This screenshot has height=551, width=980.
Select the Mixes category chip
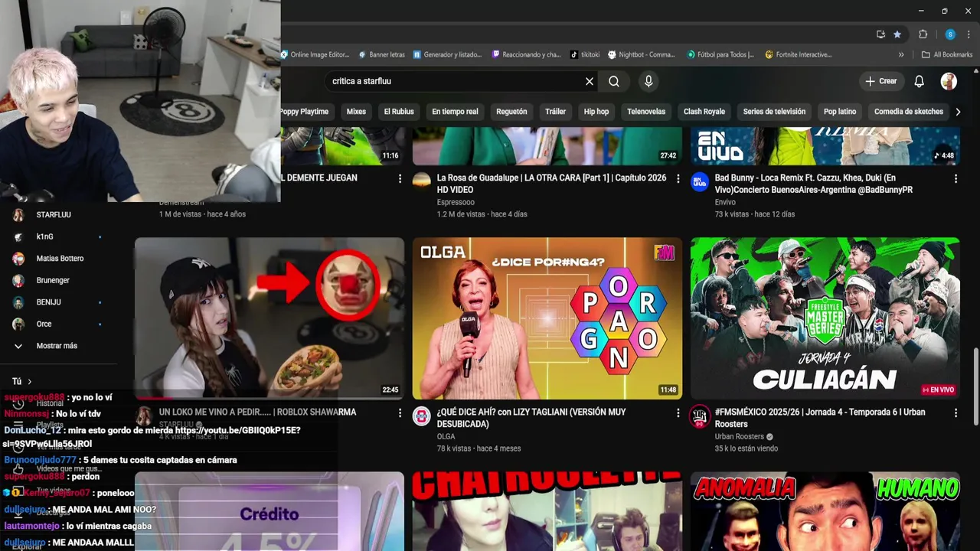tap(356, 112)
